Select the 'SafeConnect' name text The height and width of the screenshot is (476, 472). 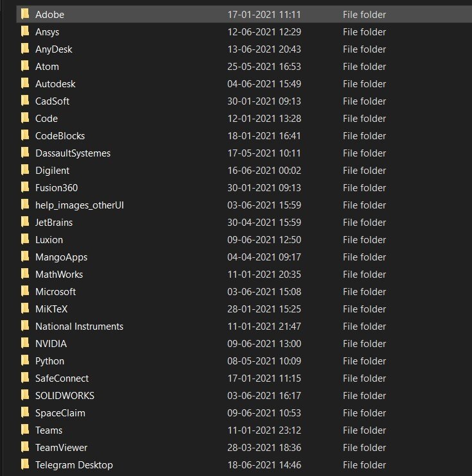click(62, 378)
